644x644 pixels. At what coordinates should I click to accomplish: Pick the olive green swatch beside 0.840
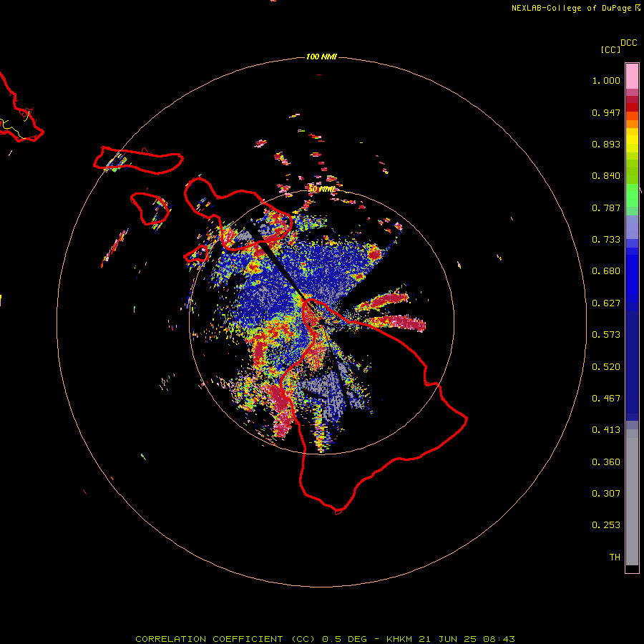point(632,172)
